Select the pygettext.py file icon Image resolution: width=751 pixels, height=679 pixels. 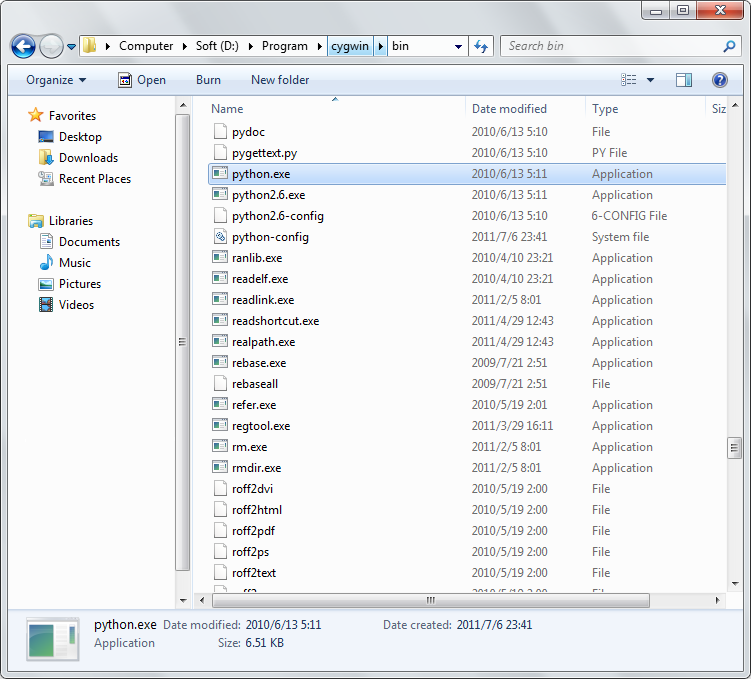tap(220, 153)
